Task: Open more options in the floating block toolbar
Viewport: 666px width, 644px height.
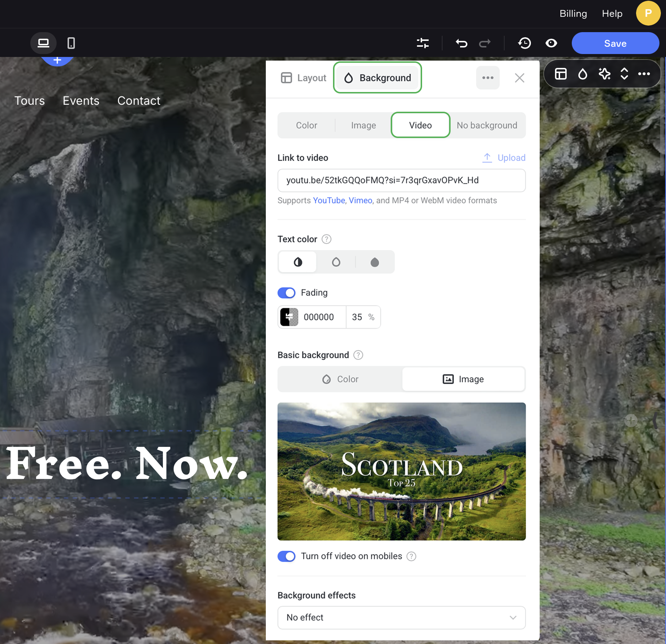Action: point(644,74)
